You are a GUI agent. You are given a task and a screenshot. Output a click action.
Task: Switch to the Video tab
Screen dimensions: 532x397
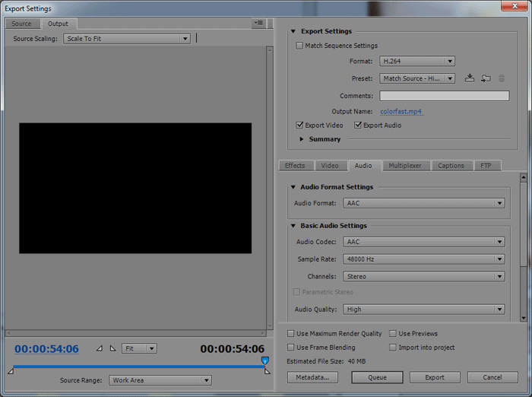point(330,165)
